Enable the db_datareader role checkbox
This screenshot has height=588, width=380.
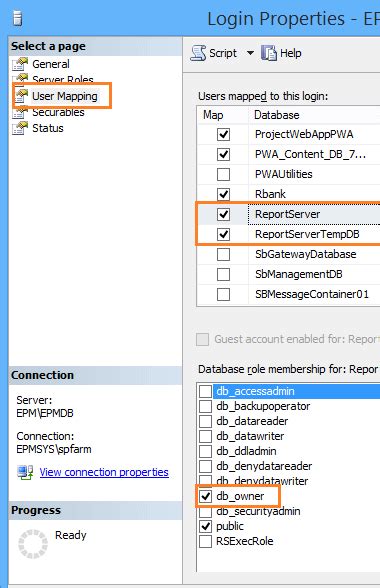tap(205, 421)
